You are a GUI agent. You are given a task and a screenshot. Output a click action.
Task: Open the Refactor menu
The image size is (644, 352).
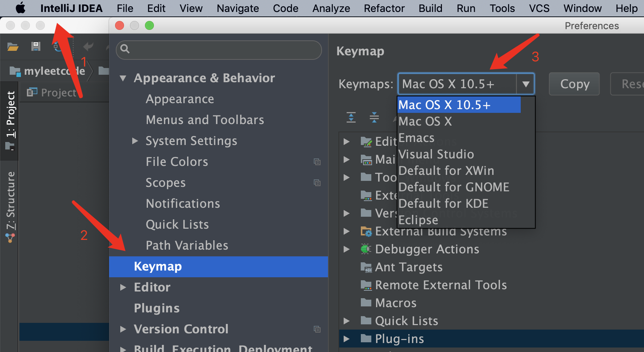click(384, 8)
